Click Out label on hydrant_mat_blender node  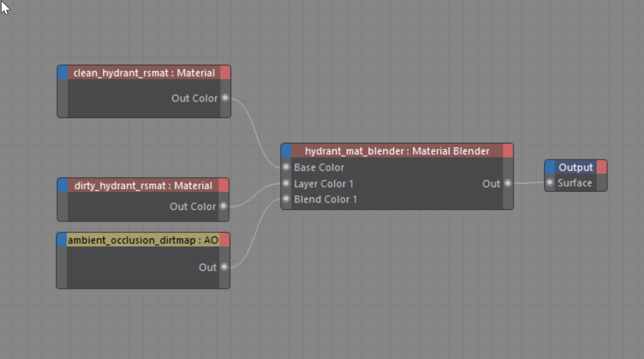tap(491, 183)
